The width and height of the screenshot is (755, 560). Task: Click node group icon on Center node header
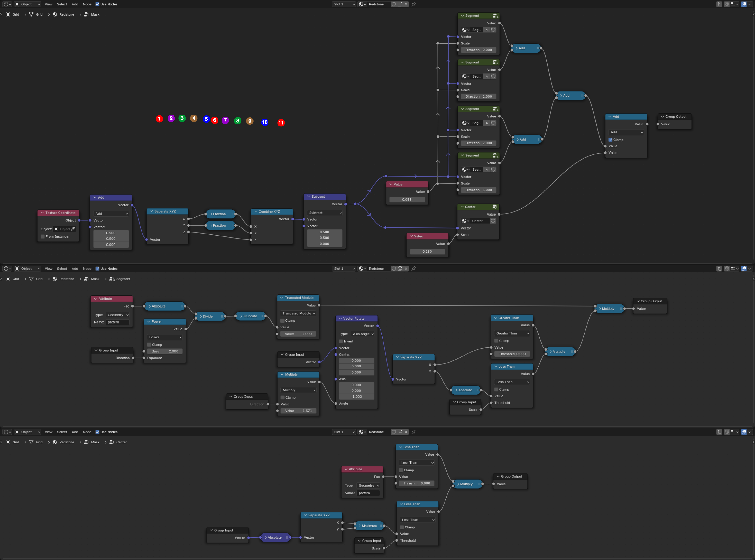495,207
